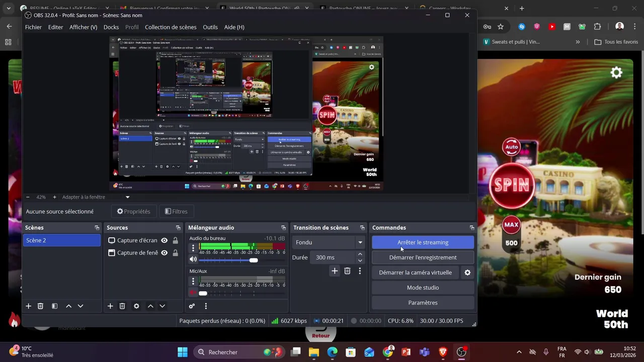Toggle Auto spin in the game
The image size is (644, 362).
pos(512,147)
